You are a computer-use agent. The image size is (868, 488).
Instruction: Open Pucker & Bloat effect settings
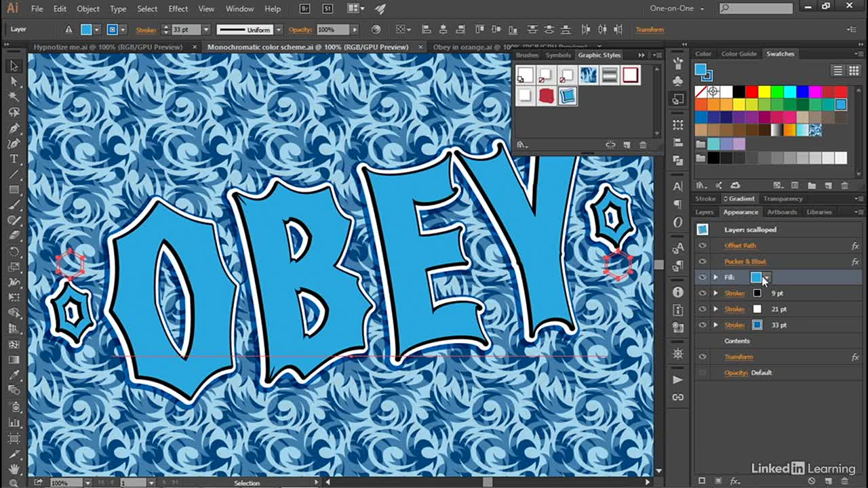pyautogui.click(x=745, y=262)
